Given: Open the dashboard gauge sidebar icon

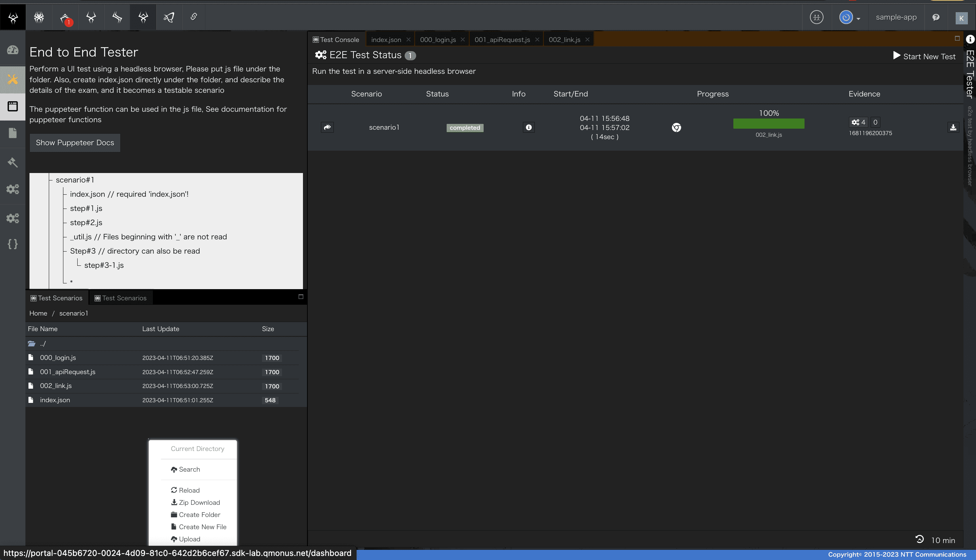Looking at the screenshot, I should (13, 50).
